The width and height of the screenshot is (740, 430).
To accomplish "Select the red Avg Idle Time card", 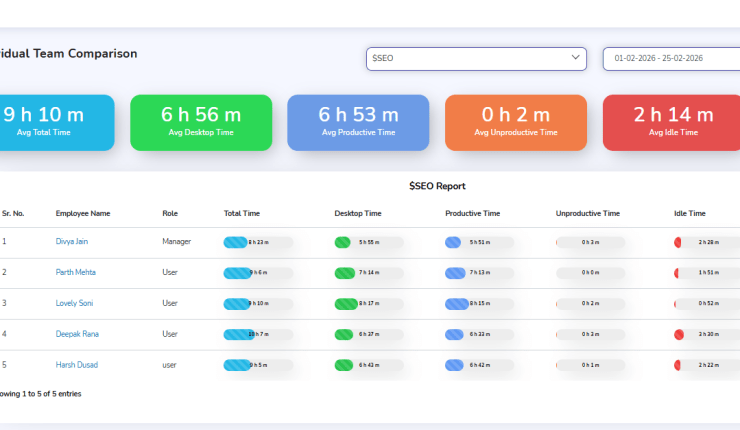I will pyautogui.click(x=673, y=123).
